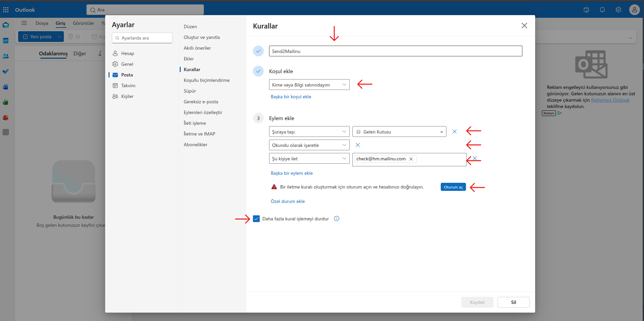Open Eylemleri özelleştir settings page
This screenshot has width=644, height=321.
(x=203, y=112)
